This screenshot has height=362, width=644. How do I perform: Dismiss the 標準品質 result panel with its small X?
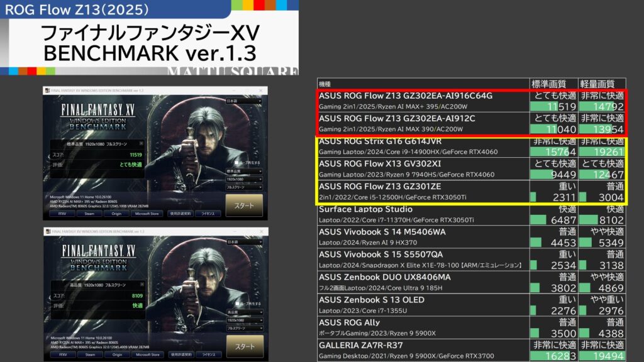point(141,144)
